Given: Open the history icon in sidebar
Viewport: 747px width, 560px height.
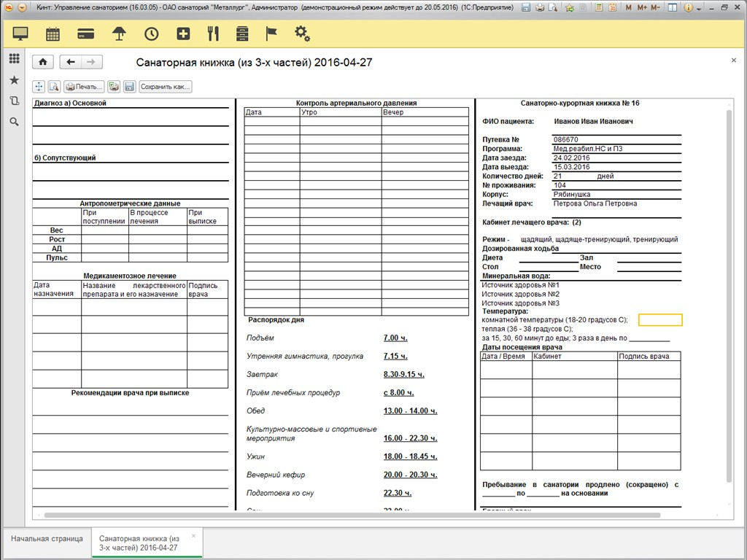Looking at the screenshot, I should [x=15, y=101].
